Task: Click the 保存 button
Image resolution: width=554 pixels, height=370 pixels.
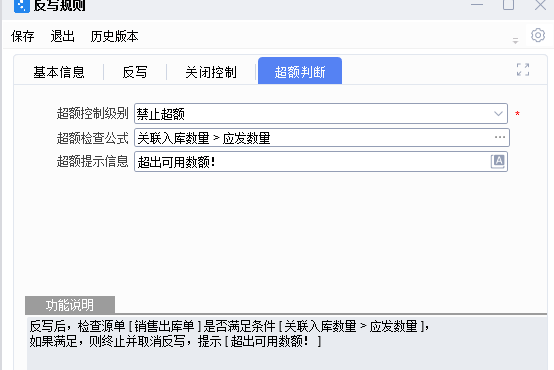Action: 23,36
